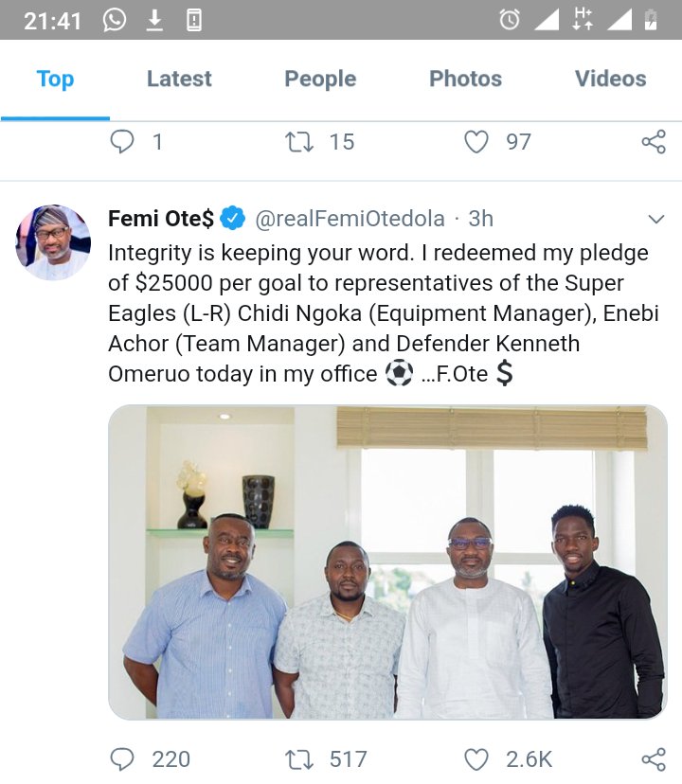682x784 pixels.
Task: Like the Femi Otedola pledge tweet
Action: pos(476,758)
